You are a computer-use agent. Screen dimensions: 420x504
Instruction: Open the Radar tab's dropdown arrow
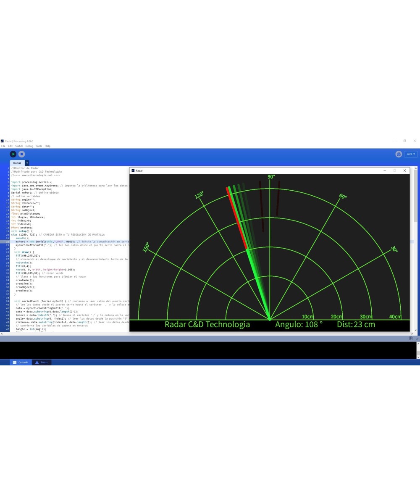point(27,163)
